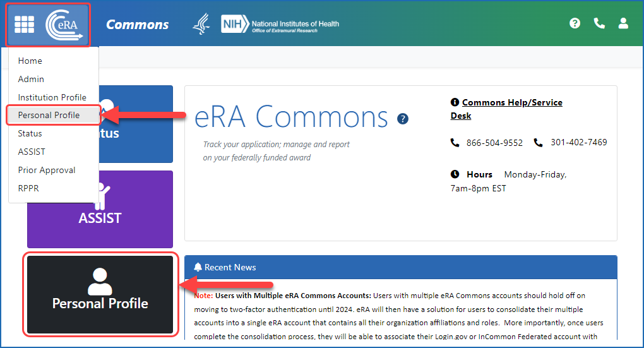The height and width of the screenshot is (348, 644).
Task: Click the help icon beside eRA Commons title
Action: pyautogui.click(x=403, y=119)
